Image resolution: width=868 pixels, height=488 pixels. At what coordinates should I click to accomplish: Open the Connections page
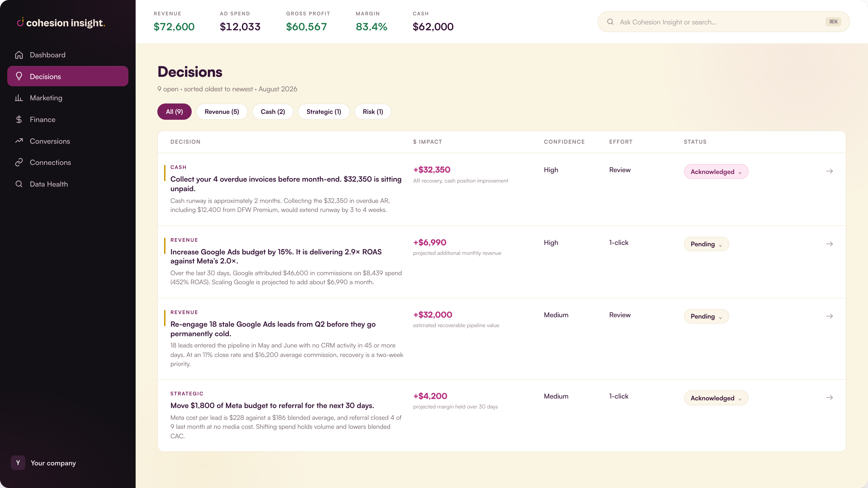click(68, 162)
